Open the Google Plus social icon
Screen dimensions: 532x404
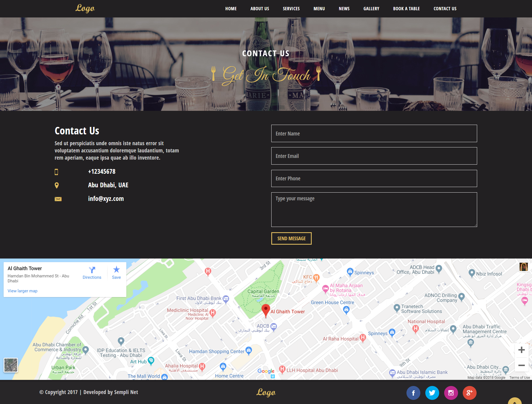[469, 393]
